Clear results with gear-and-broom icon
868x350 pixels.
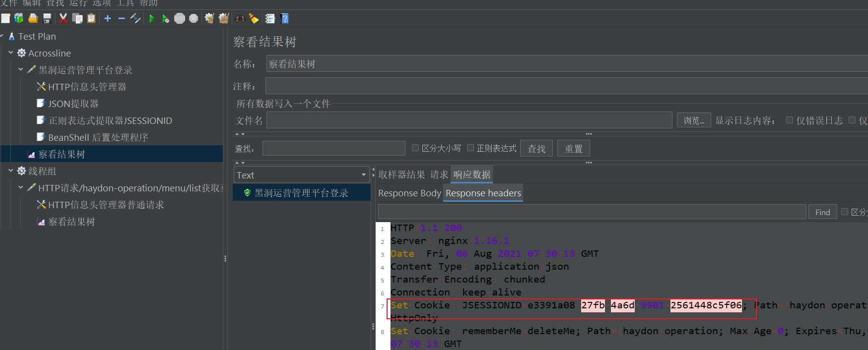pos(209,18)
